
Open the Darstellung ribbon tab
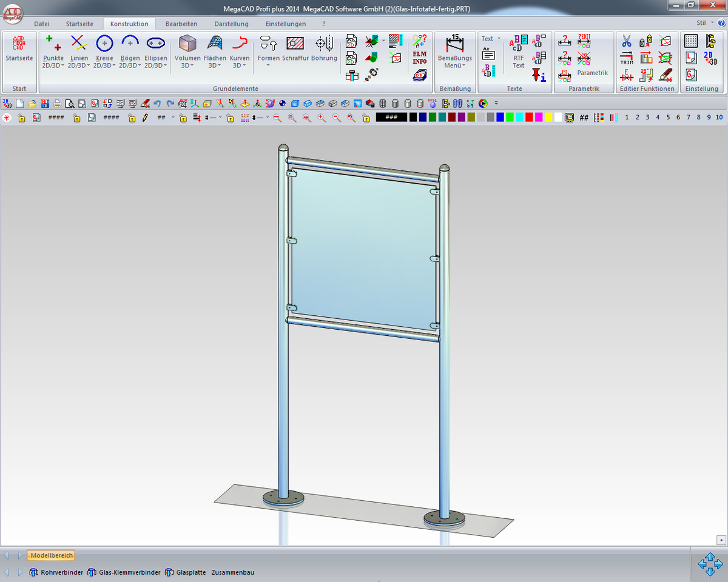pyautogui.click(x=231, y=24)
